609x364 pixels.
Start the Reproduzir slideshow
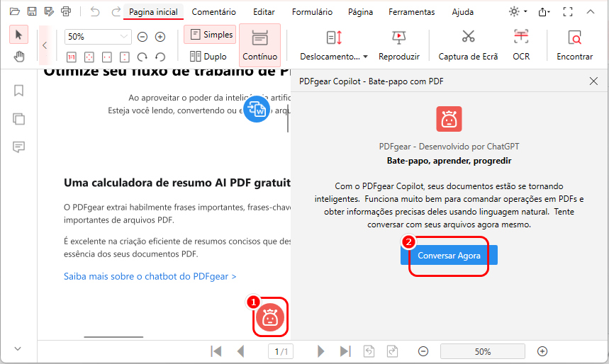click(399, 46)
